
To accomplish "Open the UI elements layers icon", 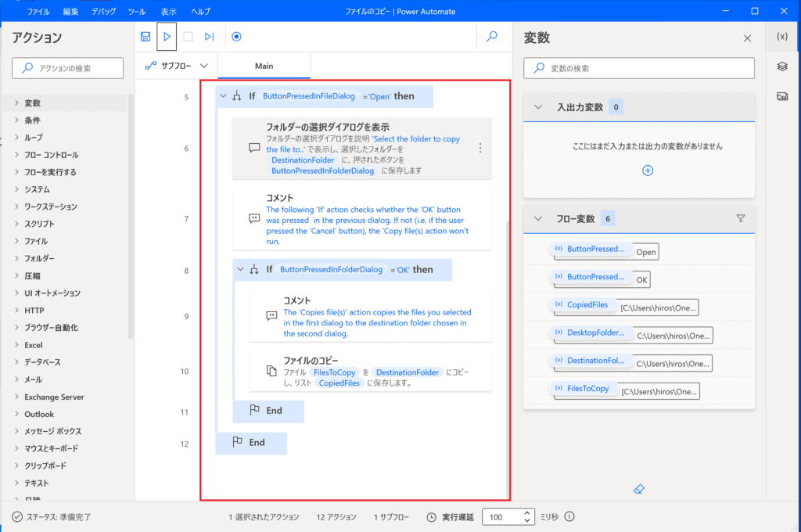I will pos(781,66).
